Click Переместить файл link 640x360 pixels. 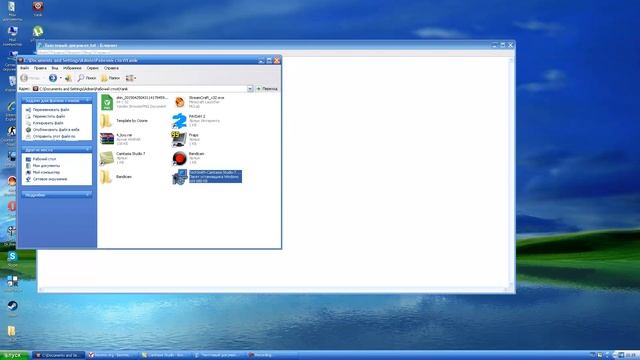49,116
